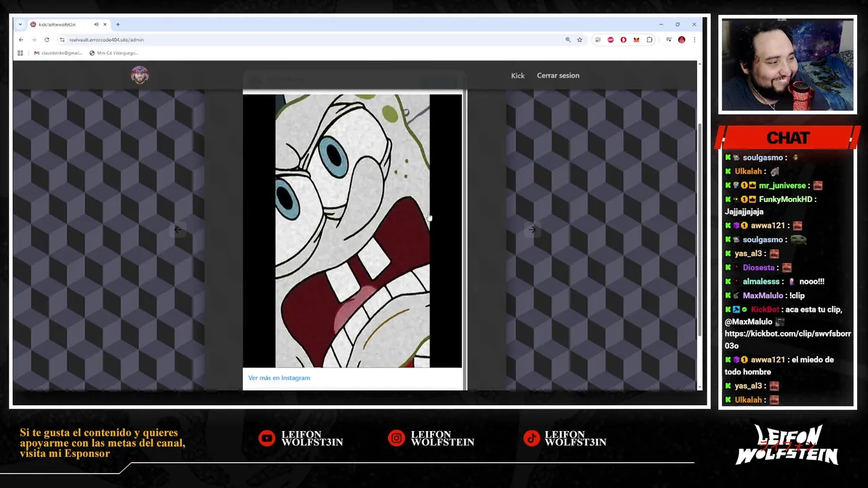The width and height of the screenshot is (868, 488).
Task: Click the '!clip' message by MaxMalulo
Action: pyautogui.click(x=797, y=296)
